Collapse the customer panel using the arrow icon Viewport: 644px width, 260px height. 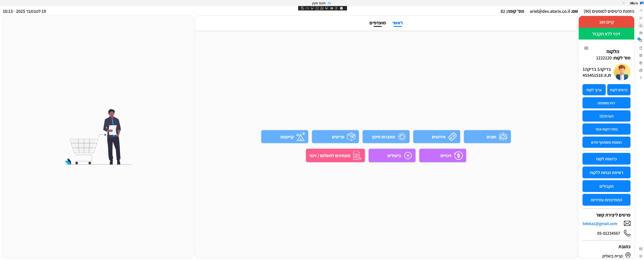click(x=586, y=48)
